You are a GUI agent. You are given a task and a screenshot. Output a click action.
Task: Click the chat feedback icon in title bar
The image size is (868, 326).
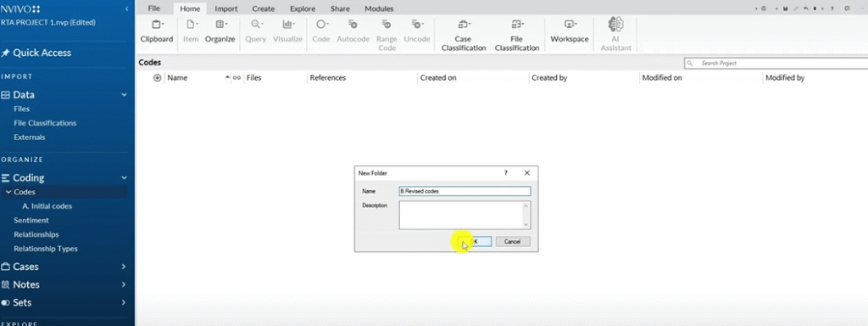point(847,8)
